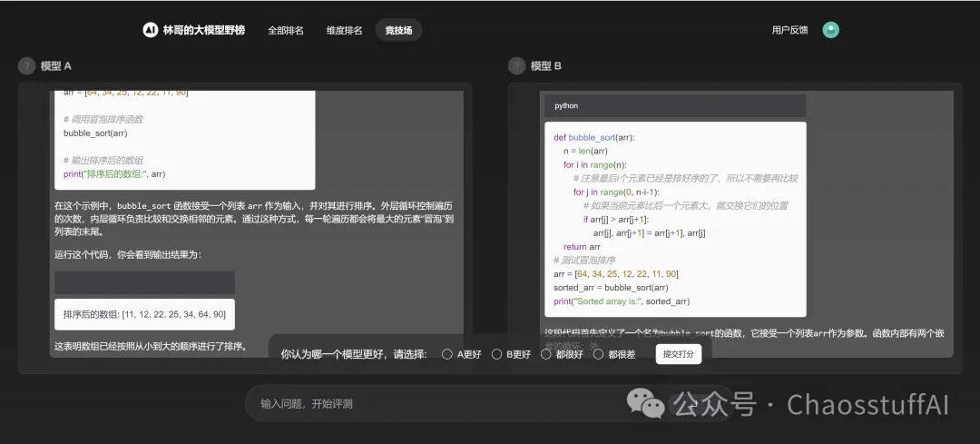Click the question mark icon beside 模型 B
The height and width of the screenshot is (444, 980).
(x=516, y=65)
